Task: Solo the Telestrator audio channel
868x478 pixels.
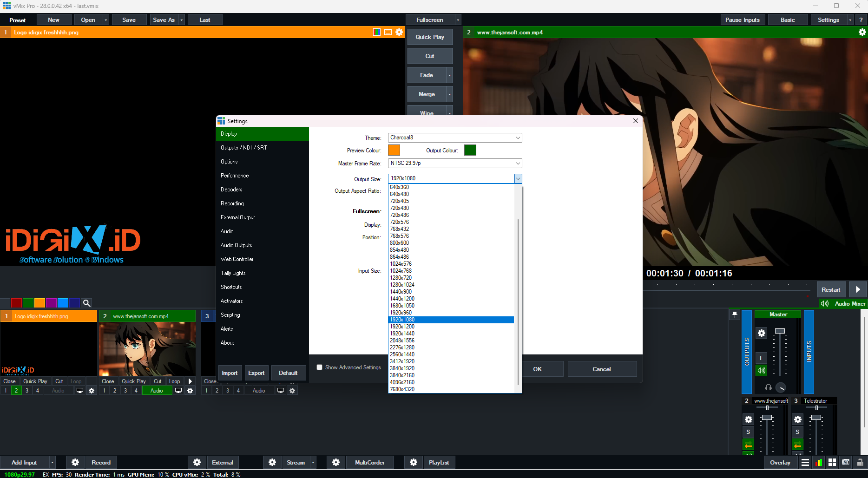Action: coord(797,432)
